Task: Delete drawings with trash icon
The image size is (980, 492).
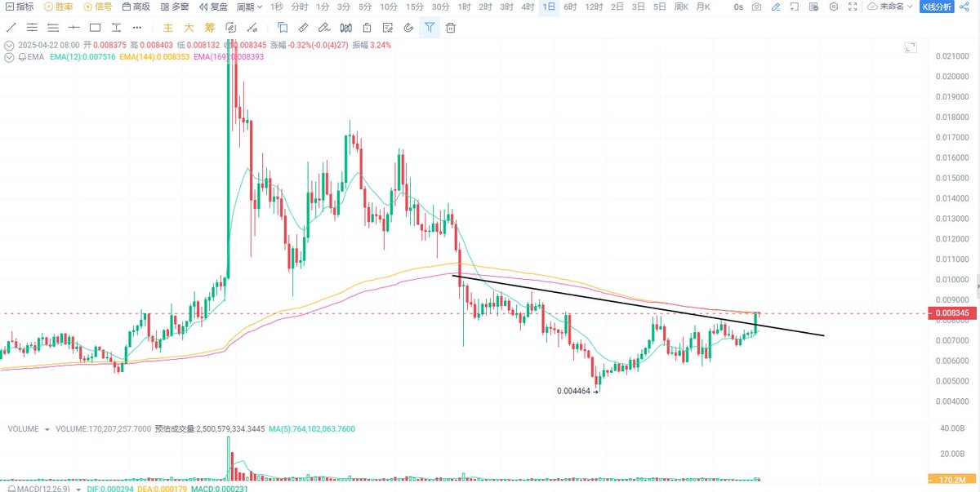Action: pos(450,28)
